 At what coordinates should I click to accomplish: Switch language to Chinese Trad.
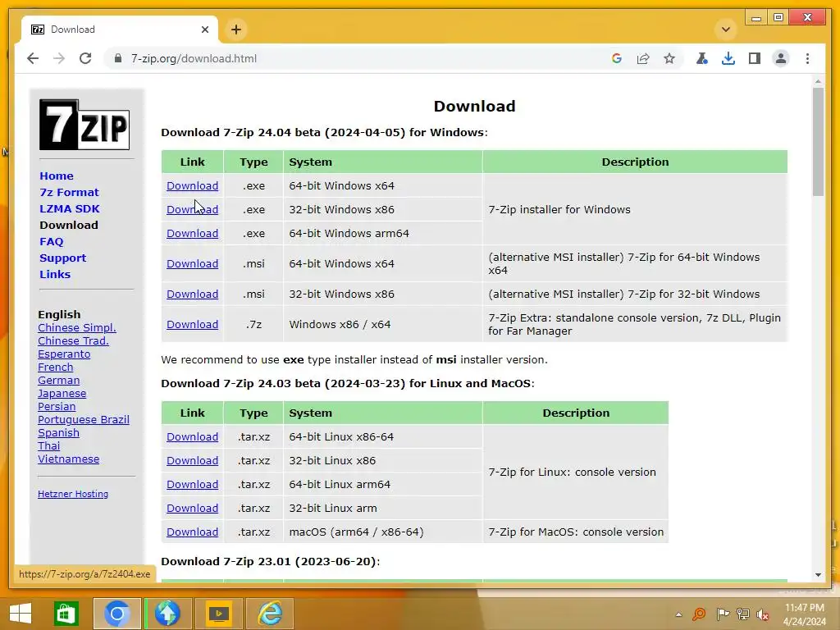73,340
